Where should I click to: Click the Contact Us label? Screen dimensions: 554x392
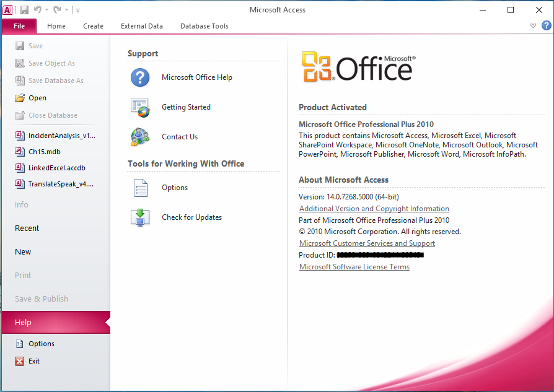(180, 137)
